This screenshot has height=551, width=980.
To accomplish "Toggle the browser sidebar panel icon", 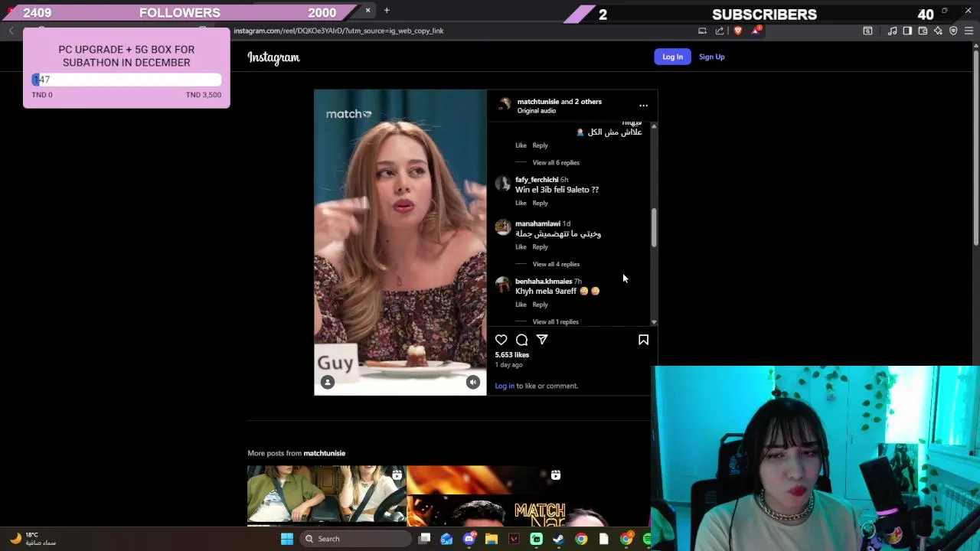I will pyautogui.click(x=907, y=31).
